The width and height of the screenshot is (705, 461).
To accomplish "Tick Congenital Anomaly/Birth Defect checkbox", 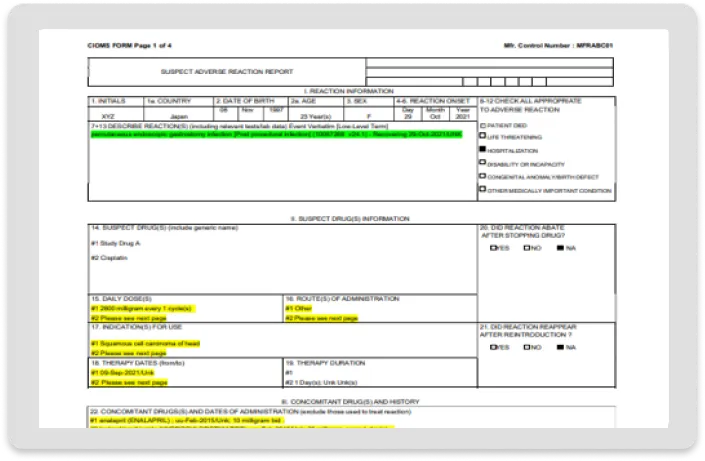I will 483,176.
